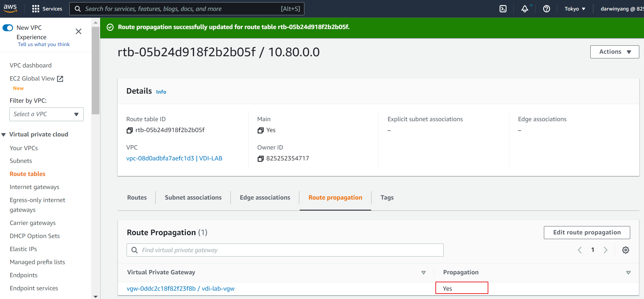
Task: Go to next page of propagations
Action: coord(606,250)
